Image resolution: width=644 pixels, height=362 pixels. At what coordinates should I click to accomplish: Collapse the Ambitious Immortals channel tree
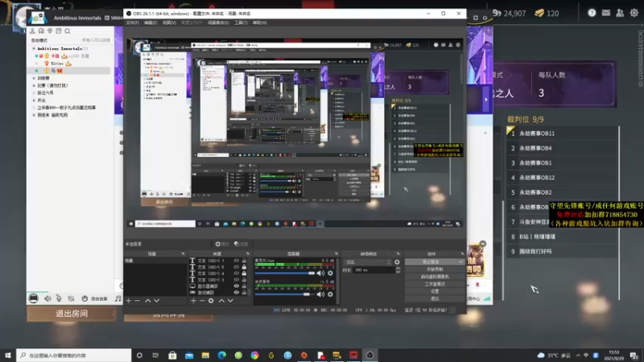(34, 48)
